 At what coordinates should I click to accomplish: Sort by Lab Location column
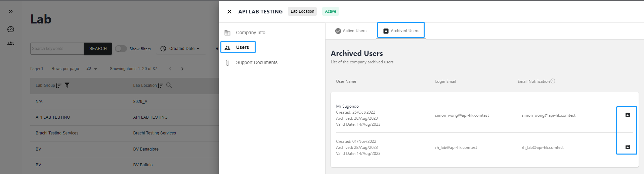[160, 85]
